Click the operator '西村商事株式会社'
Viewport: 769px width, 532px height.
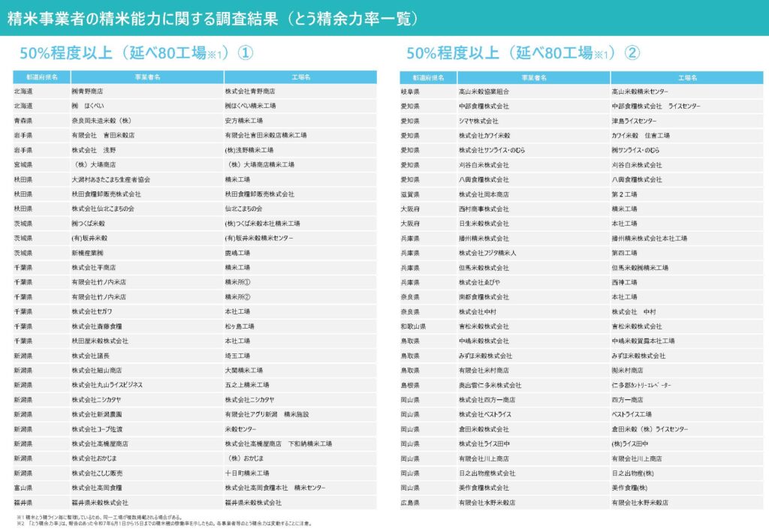484,209
